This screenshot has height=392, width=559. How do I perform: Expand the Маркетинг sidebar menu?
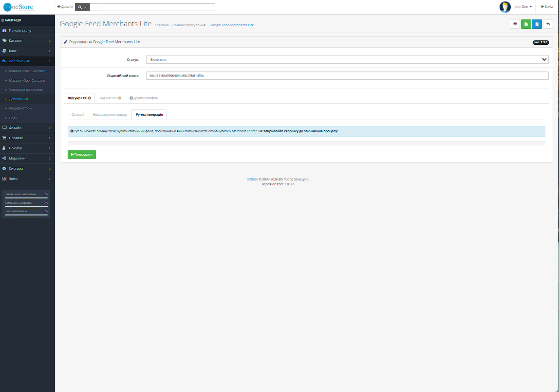[x=27, y=159]
